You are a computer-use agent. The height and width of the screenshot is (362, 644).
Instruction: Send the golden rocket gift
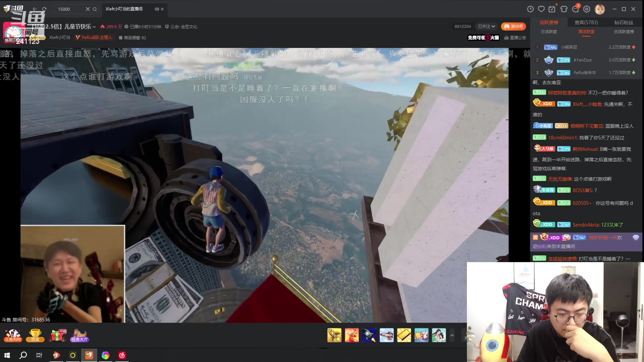pyautogui.click(x=334, y=335)
